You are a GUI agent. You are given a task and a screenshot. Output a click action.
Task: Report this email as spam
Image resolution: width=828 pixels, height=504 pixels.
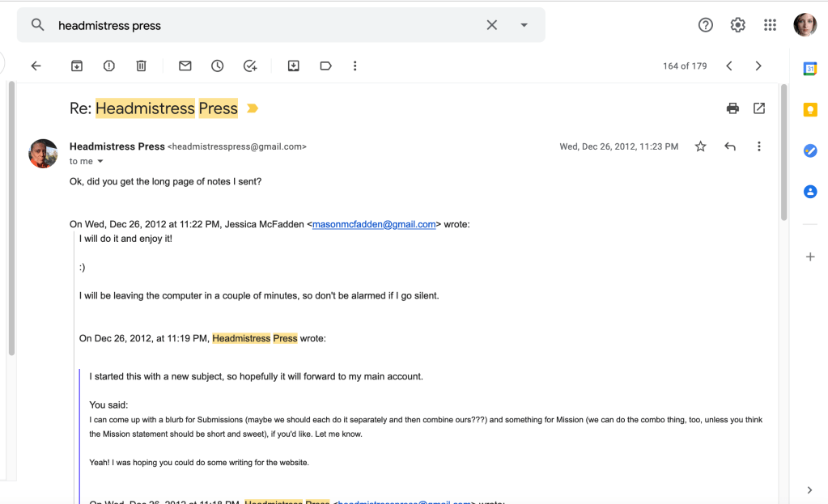109,66
